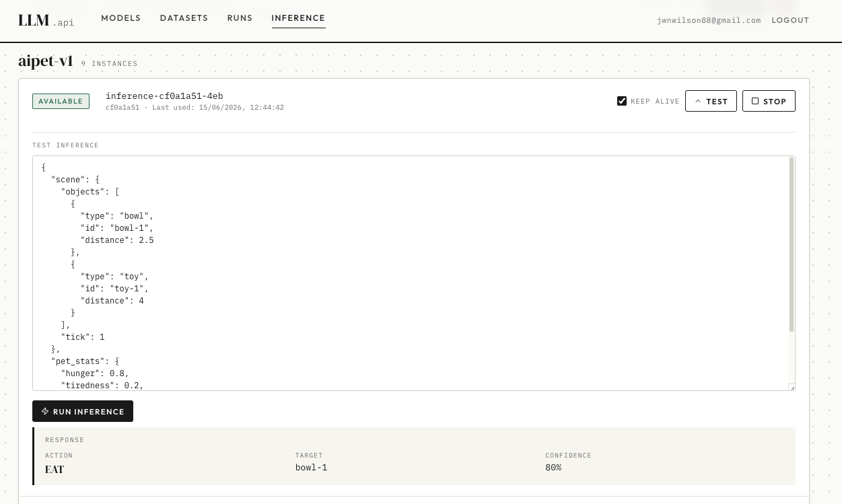Click the inference-cf0a1a51-4eb instance name
This screenshot has height=504, width=842.
(x=164, y=96)
